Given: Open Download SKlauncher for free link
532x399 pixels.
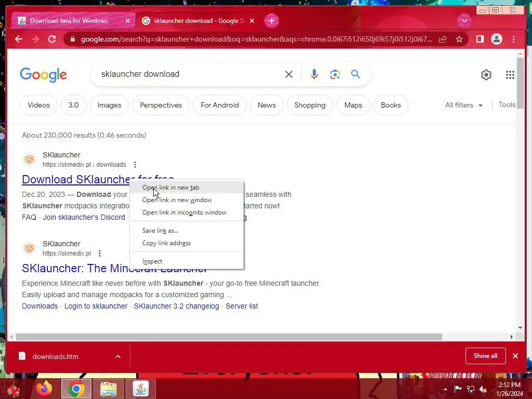Looking at the screenshot, I should pyautogui.click(x=76, y=179).
